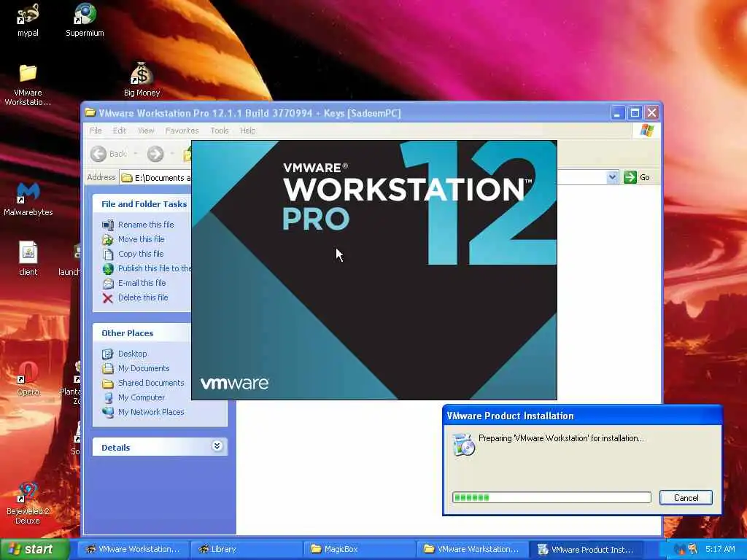Click the Copy this file link
The width and height of the screenshot is (747, 560).
(x=141, y=254)
